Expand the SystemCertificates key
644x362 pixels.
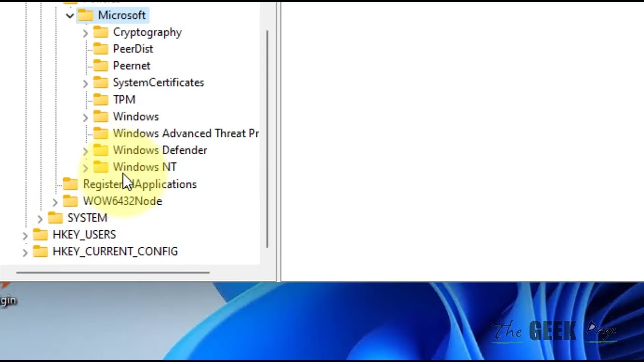point(85,83)
